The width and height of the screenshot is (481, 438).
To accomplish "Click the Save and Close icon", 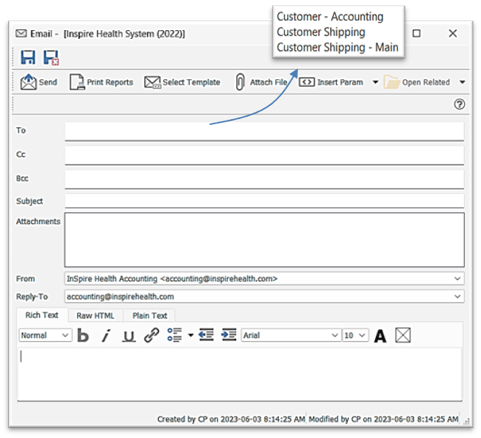I will (x=51, y=57).
